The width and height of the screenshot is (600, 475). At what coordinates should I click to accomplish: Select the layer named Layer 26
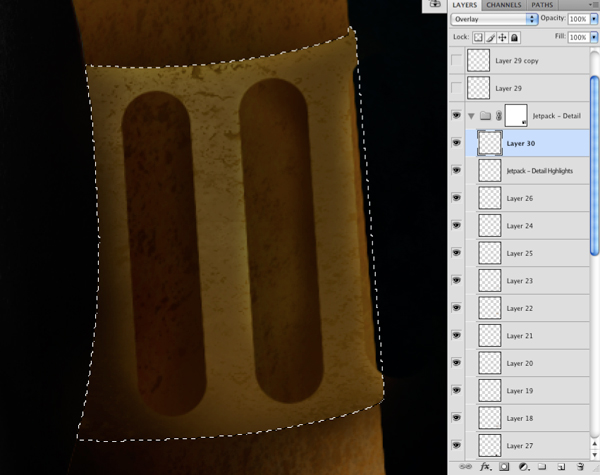pos(520,199)
